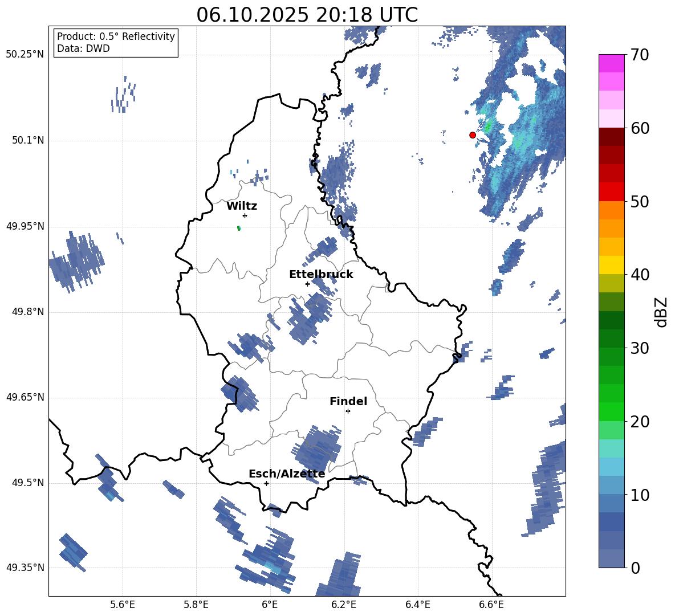This screenshot has height=616, width=675.
Task: Click 'Product: 0.5° Reflectivity' text
Action: [116, 36]
